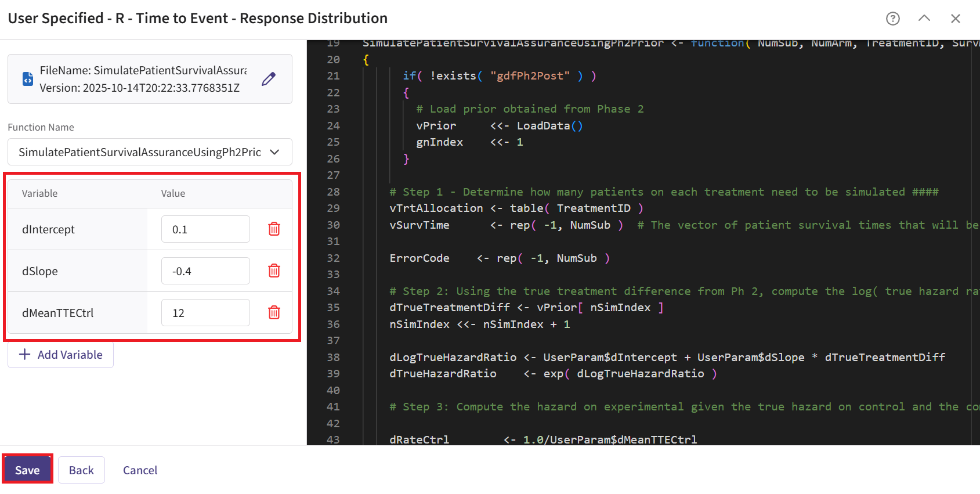The width and height of the screenshot is (980, 494).
Task: Close the Response Distribution dialog
Action: tap(955, 19)
